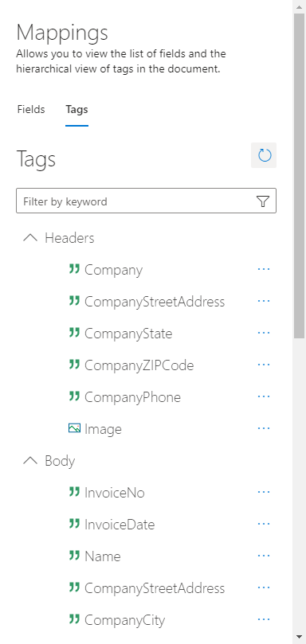306x644 pixels.
Task: Open more options for Company tag
Action: coord(264,269)
